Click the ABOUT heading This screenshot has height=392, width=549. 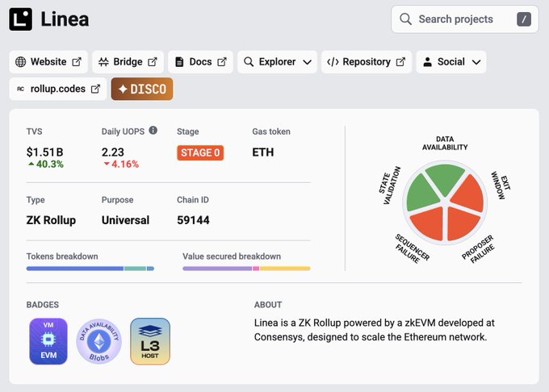tap(268, 305)
